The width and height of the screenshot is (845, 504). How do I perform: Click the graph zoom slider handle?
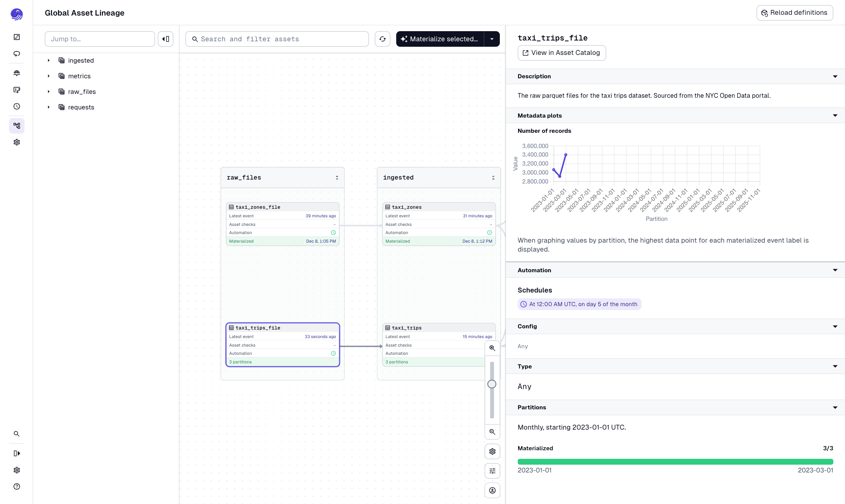[x=492, y=384]
